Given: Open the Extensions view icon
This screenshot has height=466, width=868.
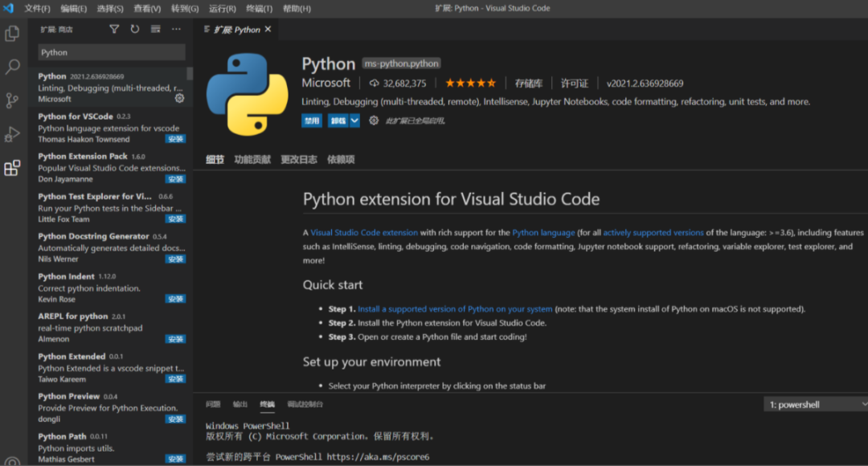Looking at the screenshot, I should click(12, 168).
